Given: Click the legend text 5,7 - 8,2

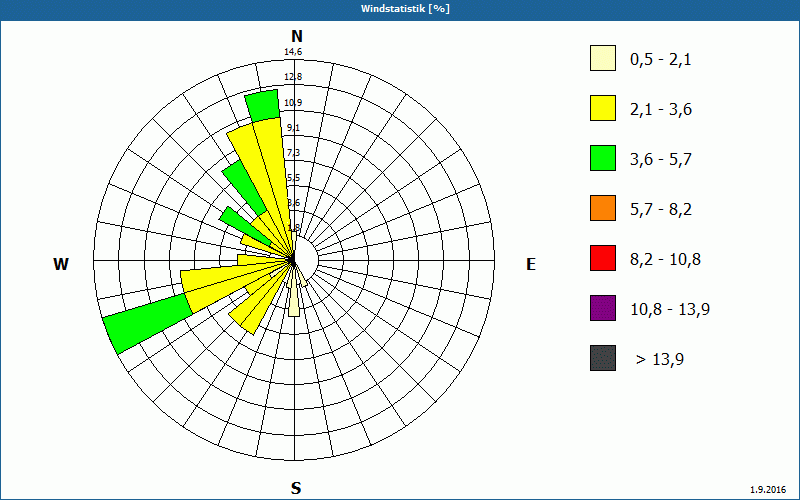Looking at the screenshot, I should pyautogui.click(x=661, y=210).
